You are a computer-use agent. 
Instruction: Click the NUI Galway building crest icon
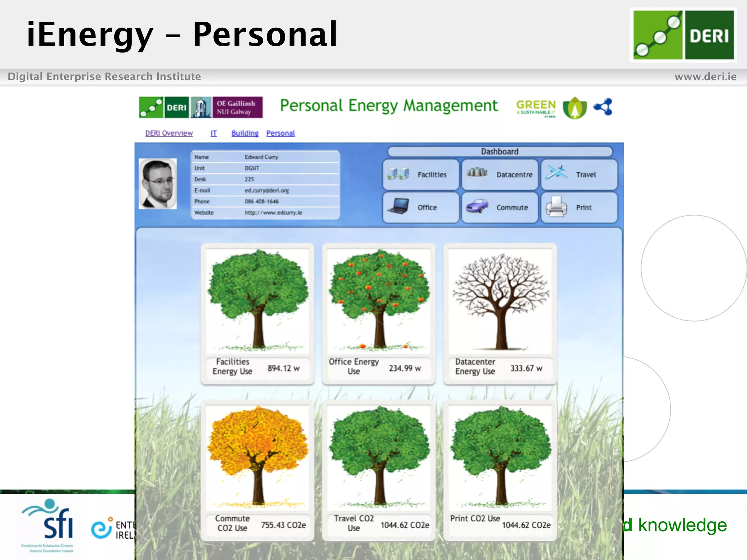point(201,107)
